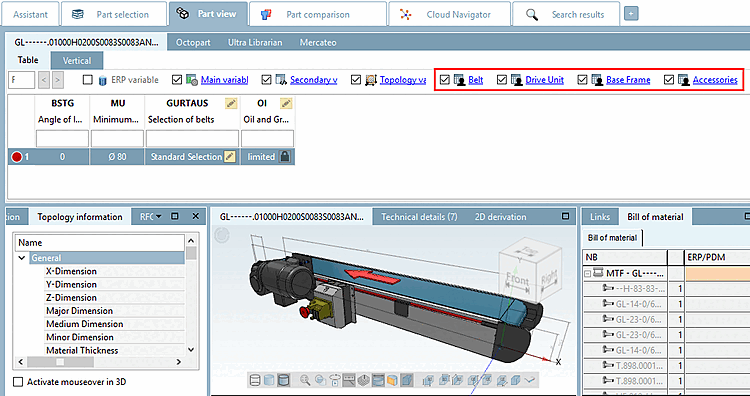The width and height of the screenshot is (750, 396).
Task: Open the Part comparison tab
Action: (317, 14)
